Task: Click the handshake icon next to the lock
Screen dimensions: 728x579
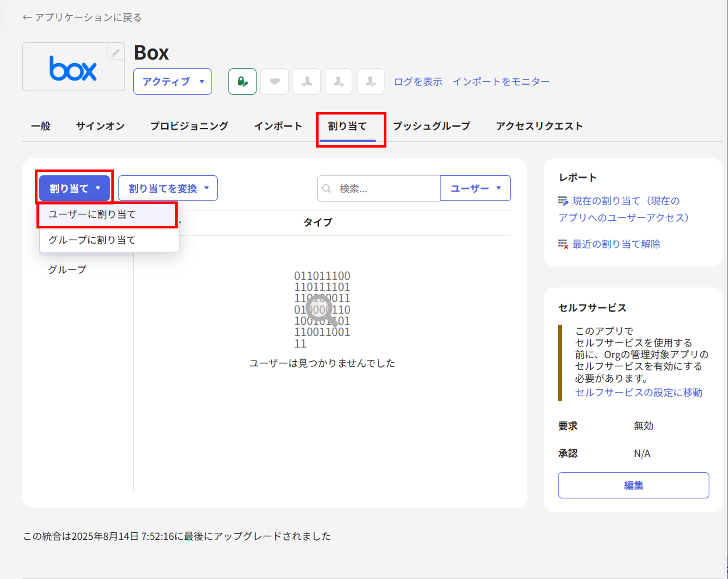Action: (x=275, y=82)
